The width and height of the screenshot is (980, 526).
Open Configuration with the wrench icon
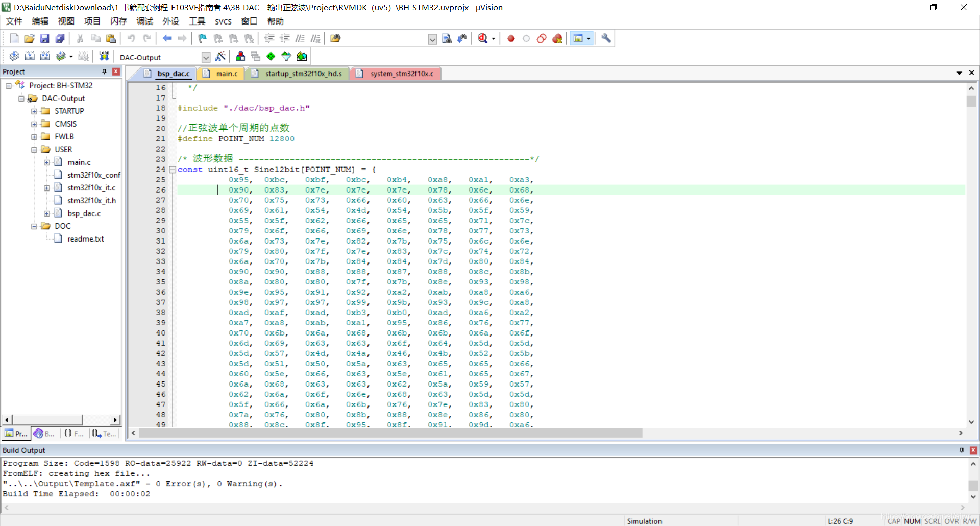[606, 38]
